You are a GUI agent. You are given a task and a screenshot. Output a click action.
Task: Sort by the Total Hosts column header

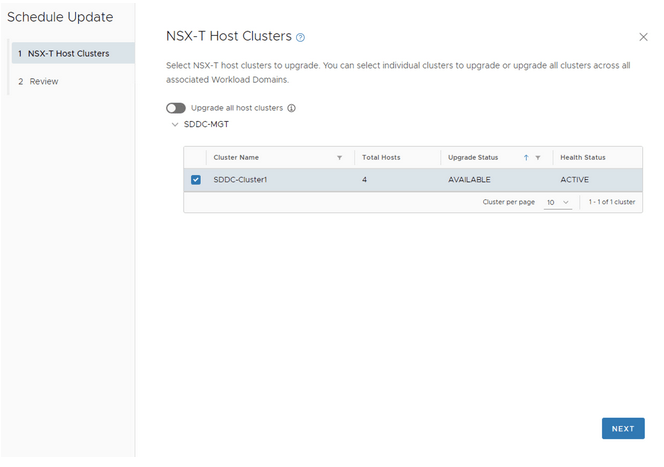(x=381, y=158)
